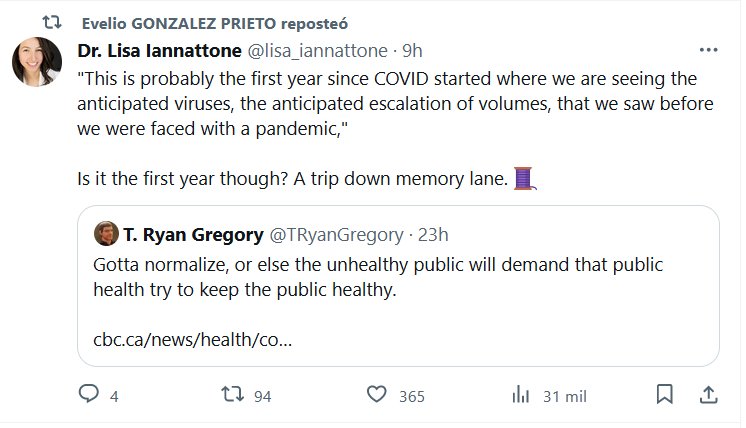Click the Dr. Lisa Iannattone display name
This screenshot has width=746, height=428.
[x=158, y=50]
